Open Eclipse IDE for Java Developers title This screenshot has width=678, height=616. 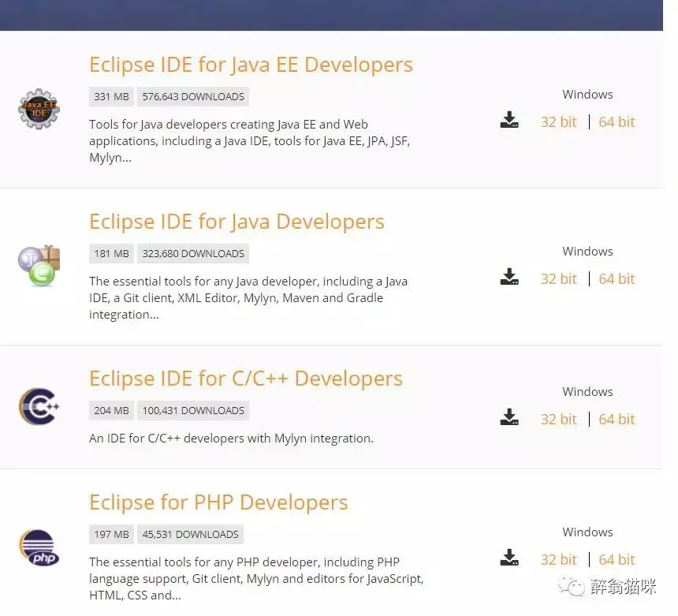237,222
